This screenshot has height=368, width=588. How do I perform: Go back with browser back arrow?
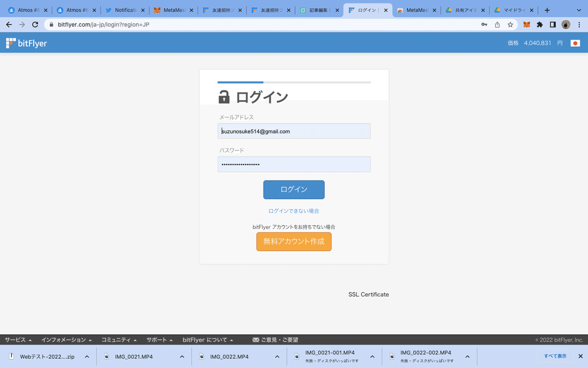[x=8, y=25]
